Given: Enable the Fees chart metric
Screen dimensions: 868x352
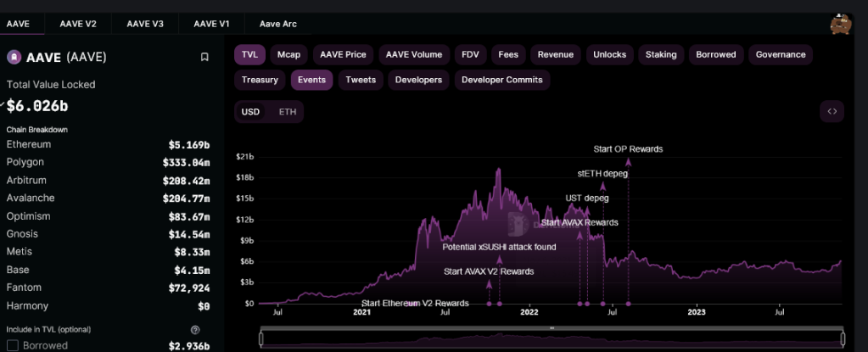Looking at the screenshot, I should point(508,54).
